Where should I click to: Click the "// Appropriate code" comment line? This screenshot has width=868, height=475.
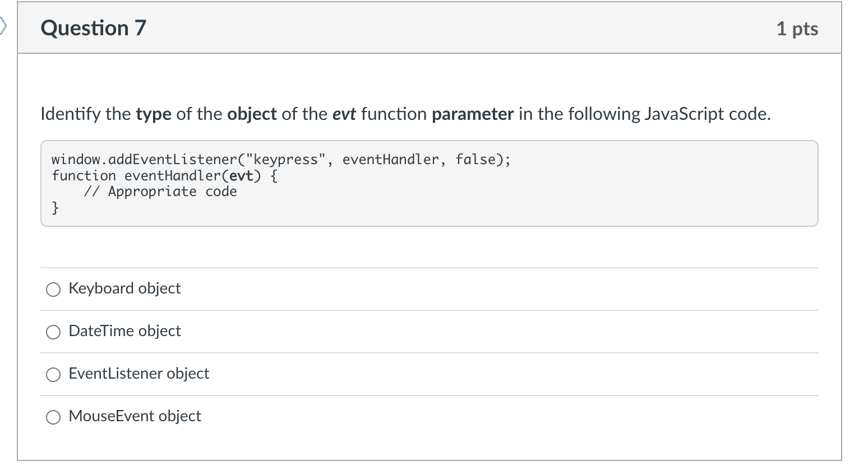[x=160, y=192]
